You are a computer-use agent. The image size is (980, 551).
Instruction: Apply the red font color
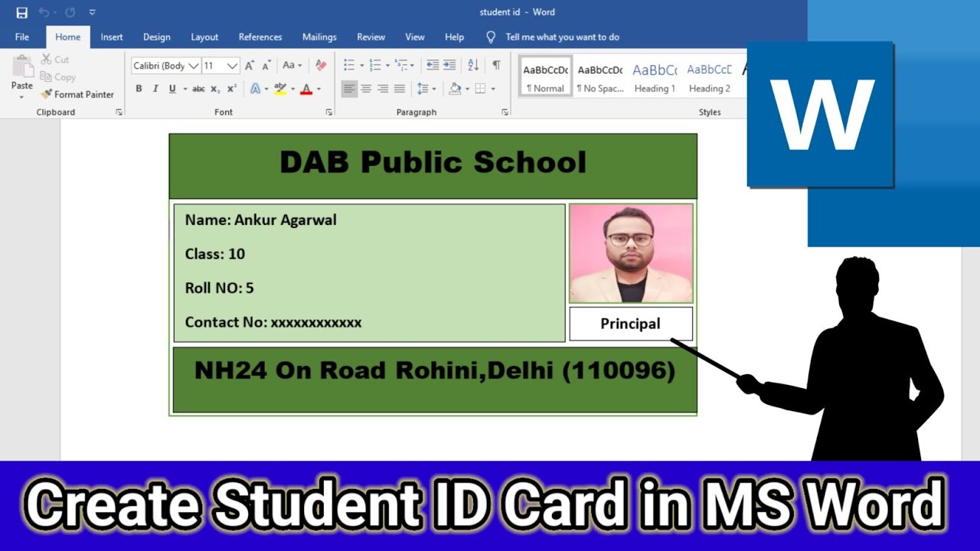point(306,89)
